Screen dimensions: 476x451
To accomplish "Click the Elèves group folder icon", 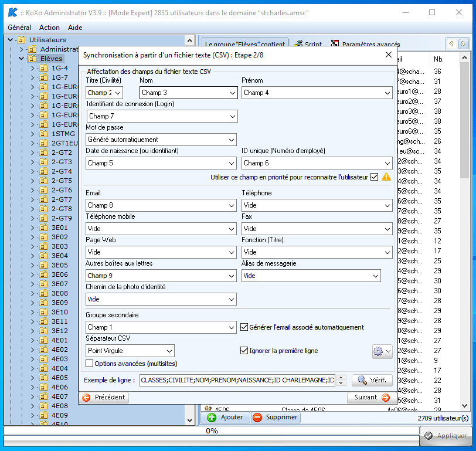I will pos(32,59).
